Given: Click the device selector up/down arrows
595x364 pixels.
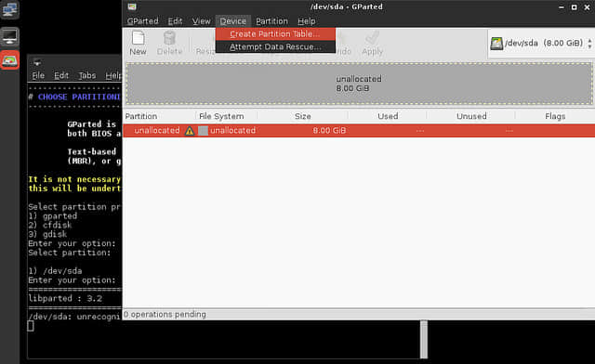Looking at the screenshot, I should point(589,44).
